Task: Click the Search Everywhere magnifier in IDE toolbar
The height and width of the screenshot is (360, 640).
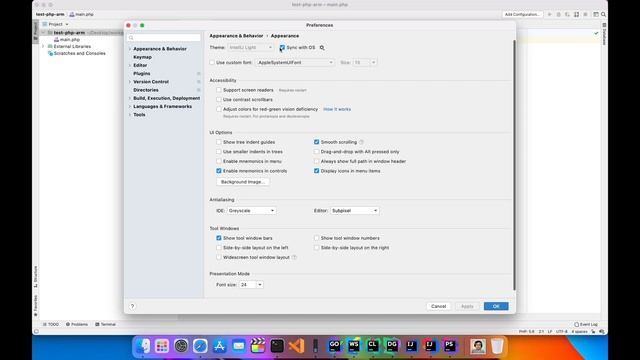Action: tap(603, 14)
